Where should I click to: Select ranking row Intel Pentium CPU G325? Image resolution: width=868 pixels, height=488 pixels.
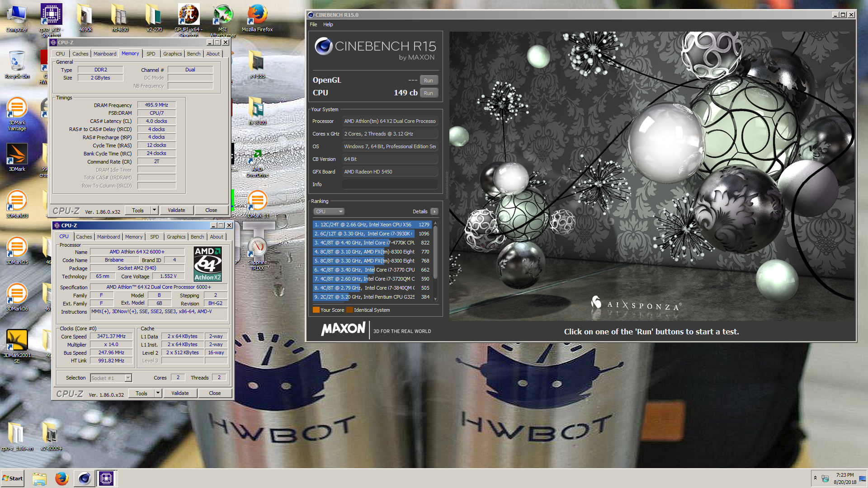[372, 297]
